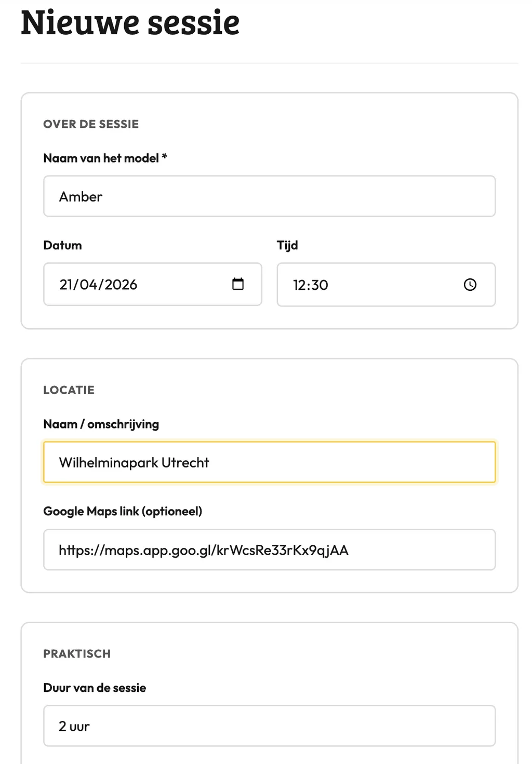Select the Datum field showing 21/04/2026
This screenshot has width=532, height=764.
pyautogui.click(x=153, y=284)
